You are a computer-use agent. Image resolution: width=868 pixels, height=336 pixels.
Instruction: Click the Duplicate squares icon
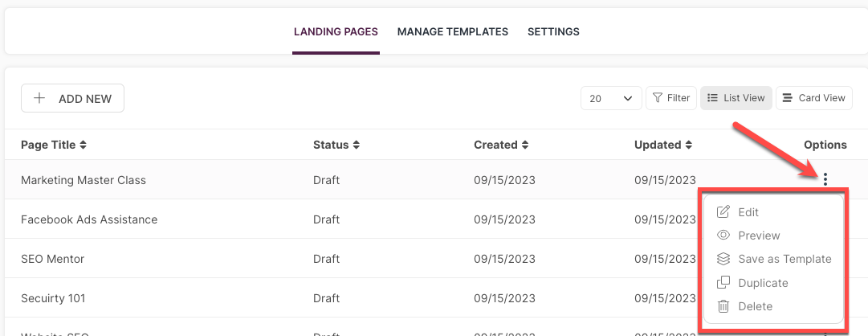[723, 283]
